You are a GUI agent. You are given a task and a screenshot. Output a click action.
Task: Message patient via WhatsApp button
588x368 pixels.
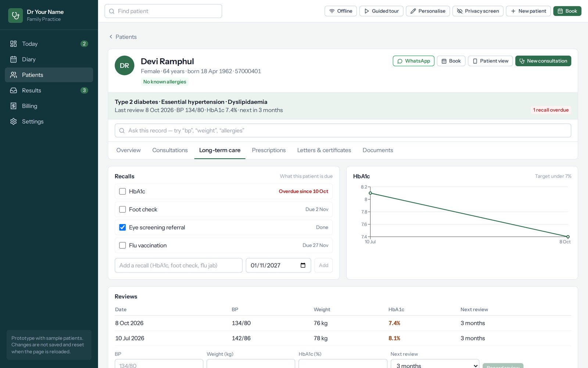(x=413, y=61)
